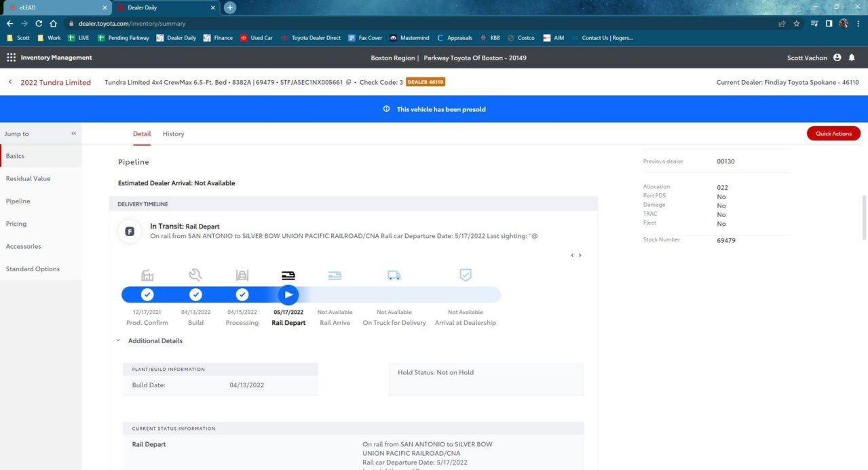Show previous timeline status with left arrow

[x=572, y=256]
